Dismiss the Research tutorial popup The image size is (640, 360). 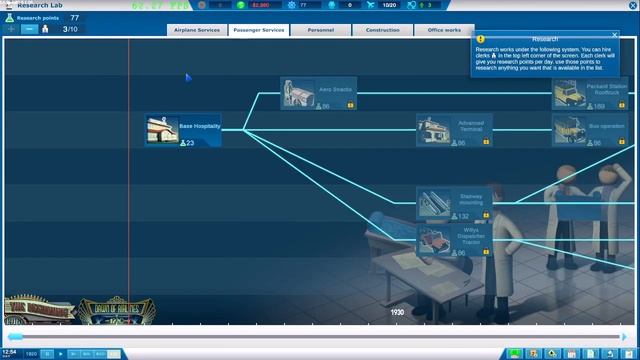[x=615, y=35]
